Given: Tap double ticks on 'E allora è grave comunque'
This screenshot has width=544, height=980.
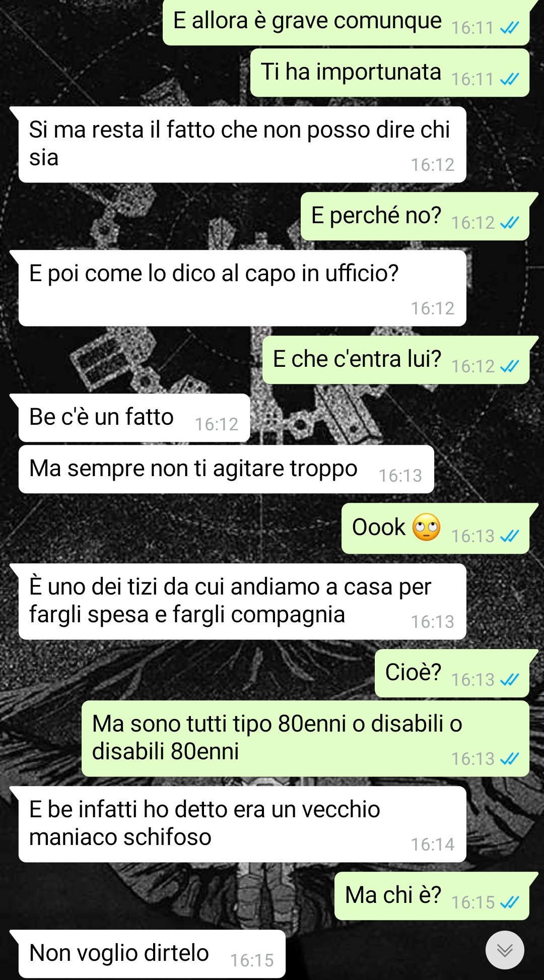Looking at the screenshot, I should [509, 28].
